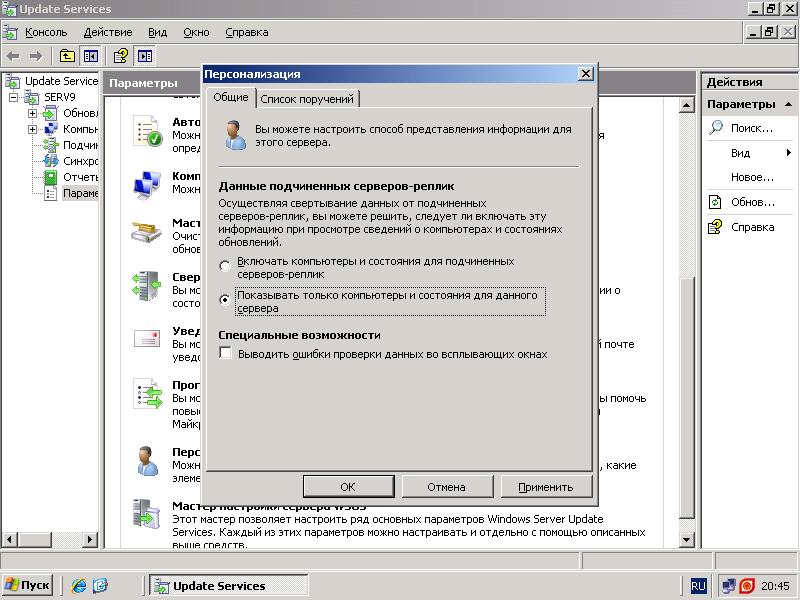Image resolution: width=800 pixels, height=600 pixels.
Task: Open the improvement program option icon
Action: point(147,394)
